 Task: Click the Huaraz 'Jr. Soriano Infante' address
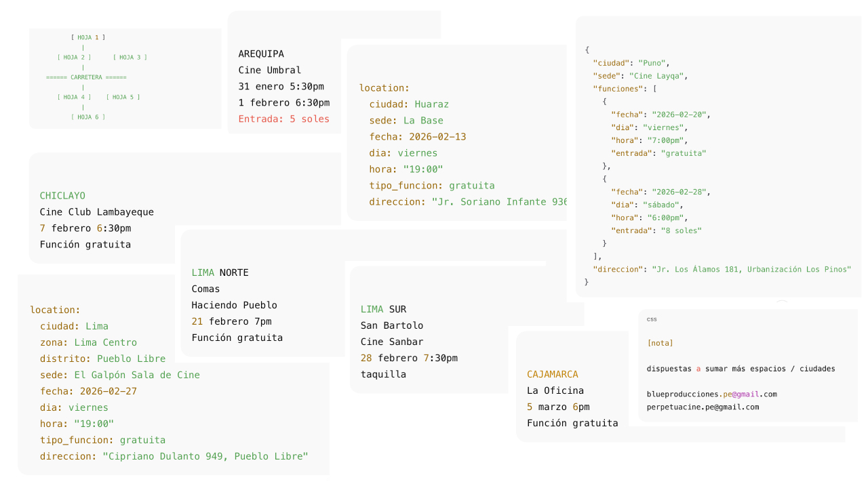498,201
